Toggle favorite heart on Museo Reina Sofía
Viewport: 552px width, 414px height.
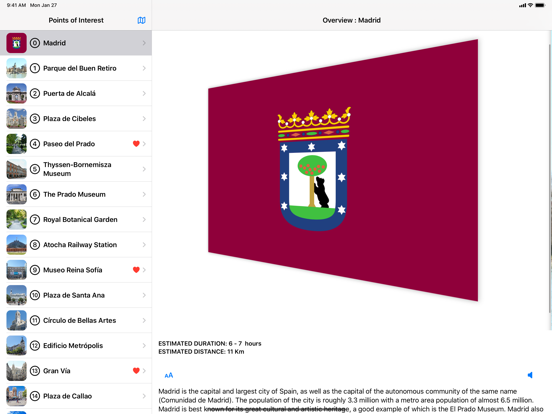[x=136, y=270]
